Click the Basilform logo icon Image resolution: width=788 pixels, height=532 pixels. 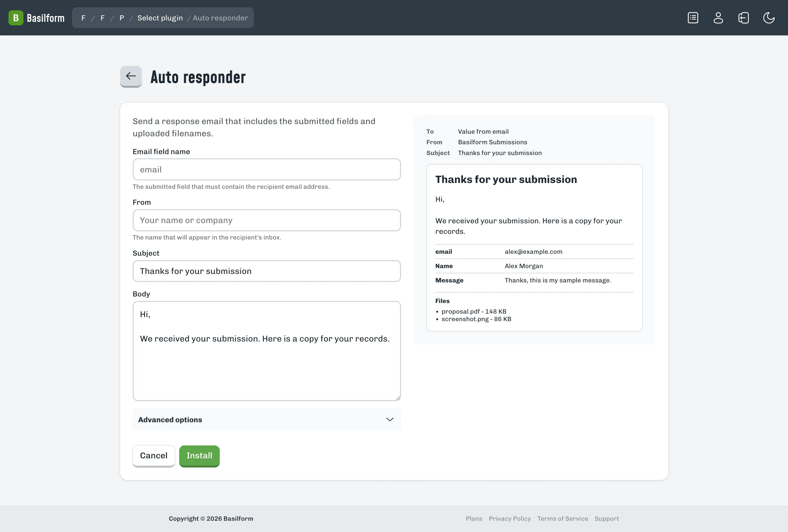(16, 18)
